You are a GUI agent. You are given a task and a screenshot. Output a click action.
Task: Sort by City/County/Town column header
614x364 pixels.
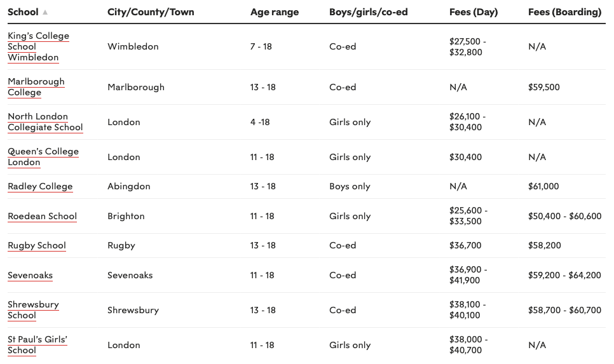point(151,12)
